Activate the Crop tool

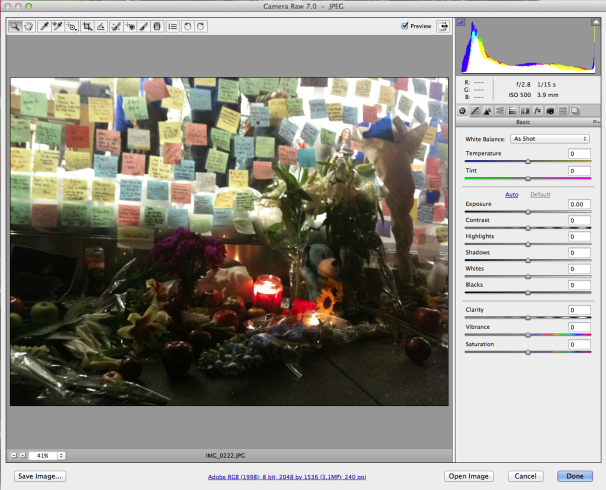[x=89, y=26]
